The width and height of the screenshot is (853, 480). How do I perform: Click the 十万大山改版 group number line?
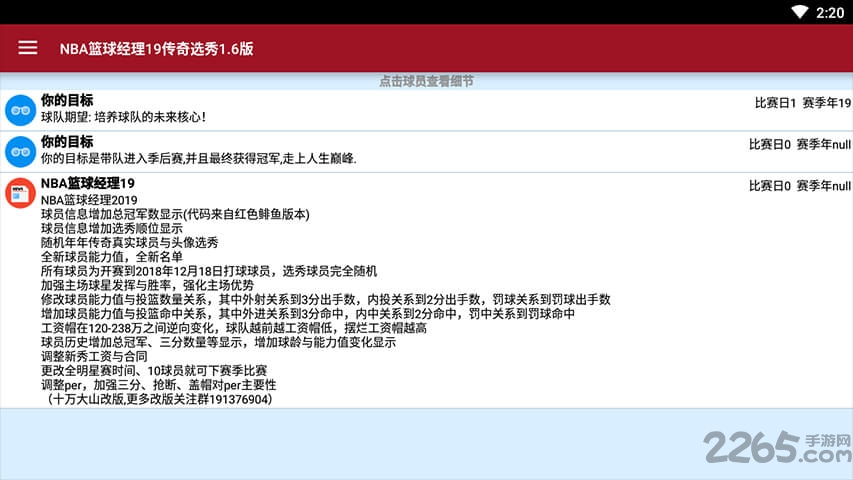pyautogui.click(x=159, y=399)
